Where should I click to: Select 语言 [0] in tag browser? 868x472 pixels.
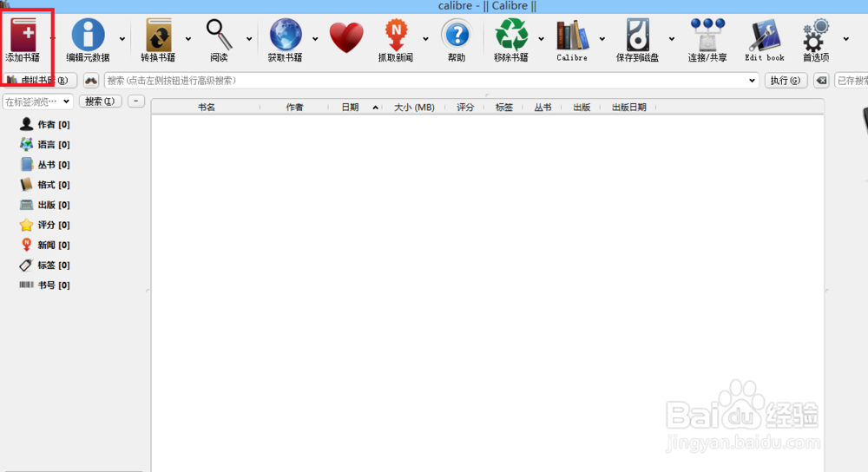(x=44, y=144)
